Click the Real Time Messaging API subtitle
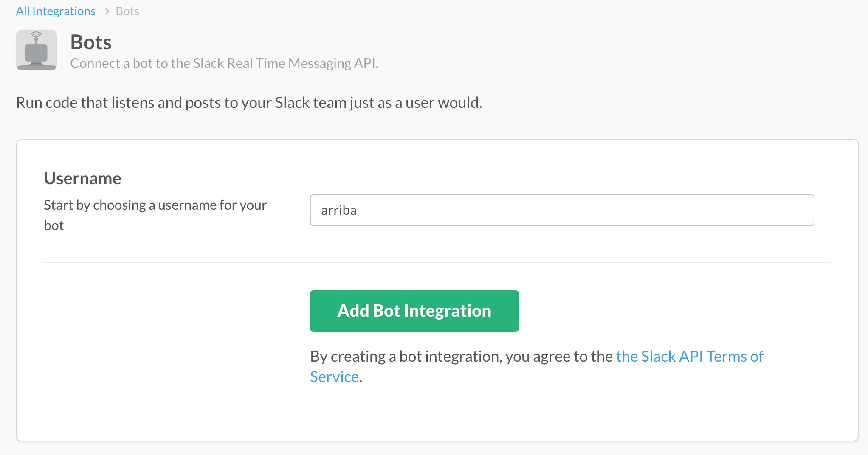This screenshot has width=868, height=455. (x=224, y=63)
